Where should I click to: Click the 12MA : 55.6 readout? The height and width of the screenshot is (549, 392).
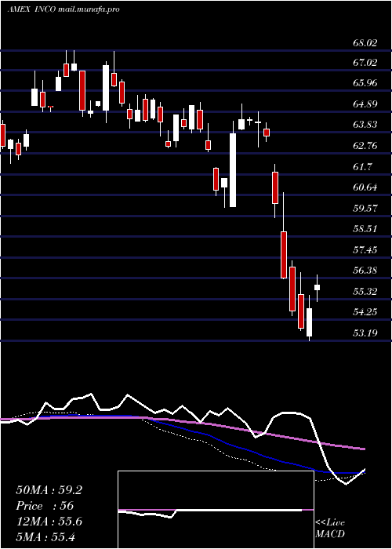tap(49, 522)
